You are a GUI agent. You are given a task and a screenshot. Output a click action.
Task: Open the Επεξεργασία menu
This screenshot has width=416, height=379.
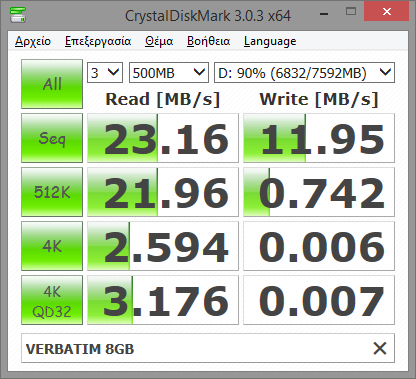[98, 41]
